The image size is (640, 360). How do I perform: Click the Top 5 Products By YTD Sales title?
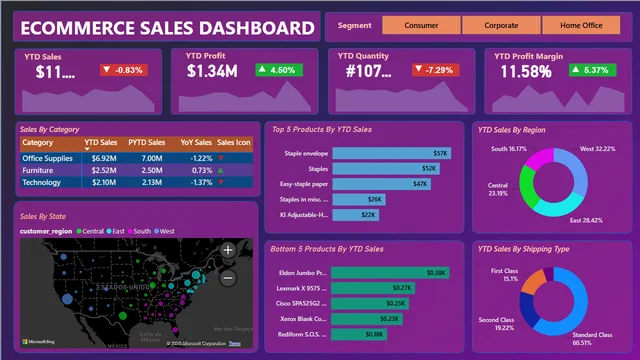coord(322,129)
